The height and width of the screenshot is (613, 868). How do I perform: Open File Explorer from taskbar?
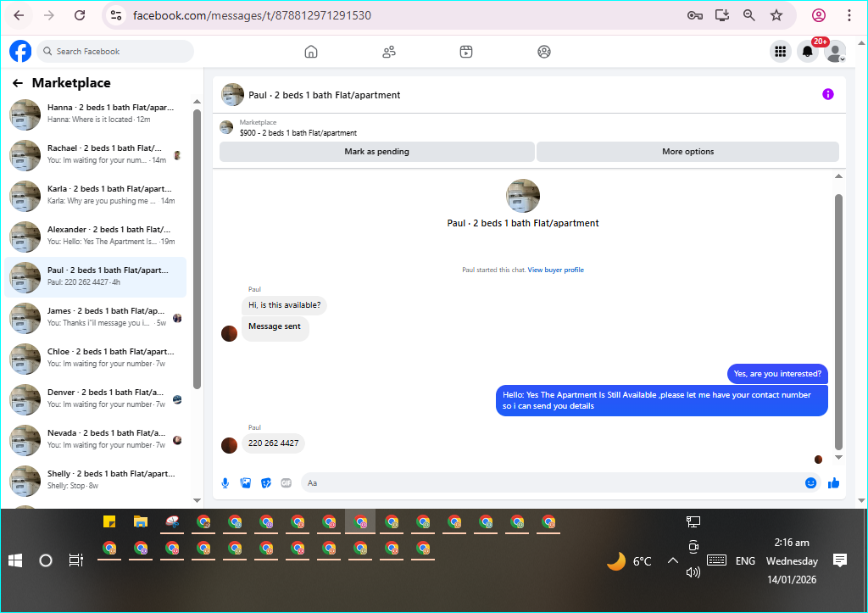point(141,521)
